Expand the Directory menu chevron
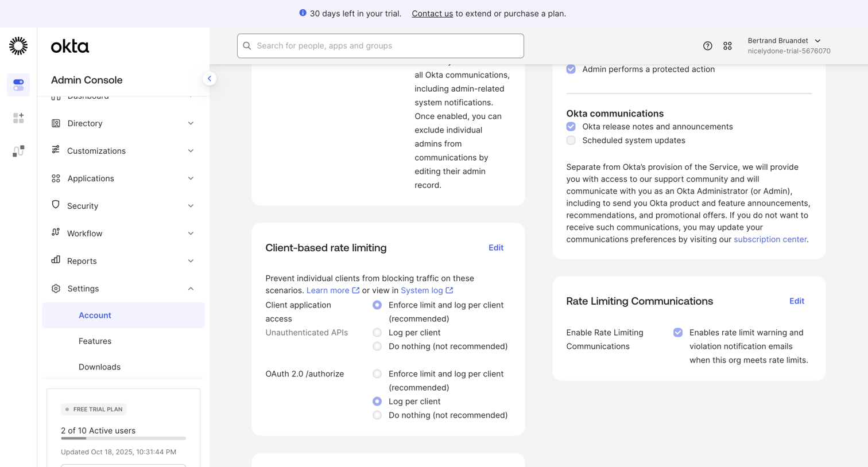Screen dimensions: 868x467 coord(191,123)
